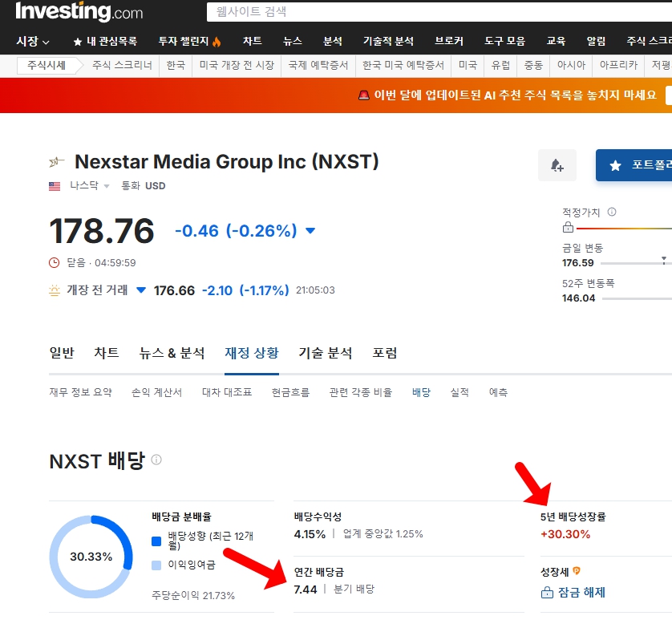Viewport: 672px width, 624px height.
Task: Open the 알림 menu item
Action: click(x=596, y=41)
